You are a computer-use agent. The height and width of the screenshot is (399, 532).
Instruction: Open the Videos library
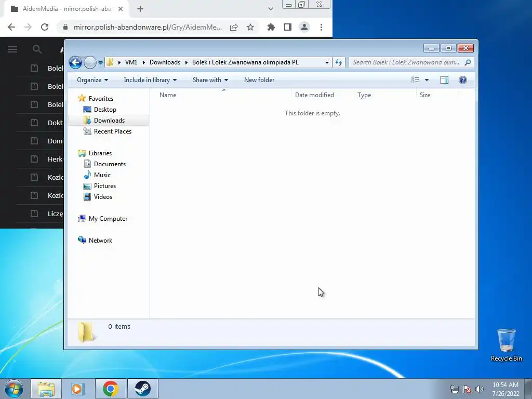coord(103,197)
